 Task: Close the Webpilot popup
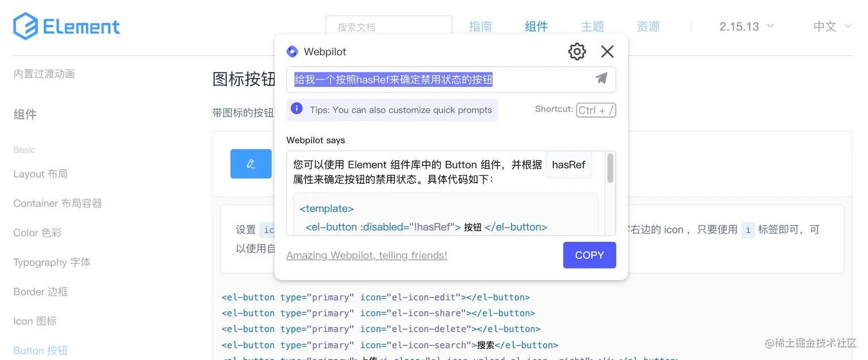pos(607,52)
